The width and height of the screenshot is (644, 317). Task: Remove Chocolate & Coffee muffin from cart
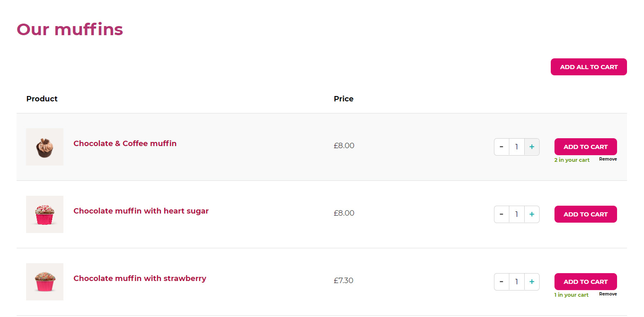point(608,159)
